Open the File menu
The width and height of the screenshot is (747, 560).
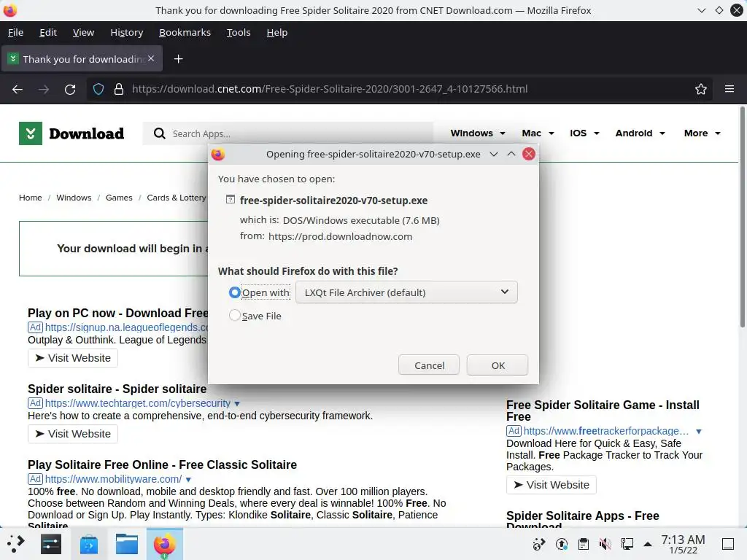click(16, 32)
